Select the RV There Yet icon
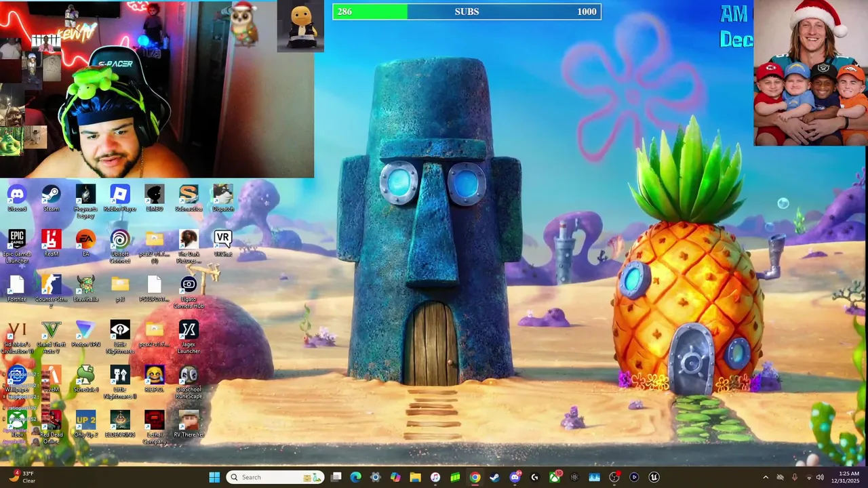 [189, 425]
